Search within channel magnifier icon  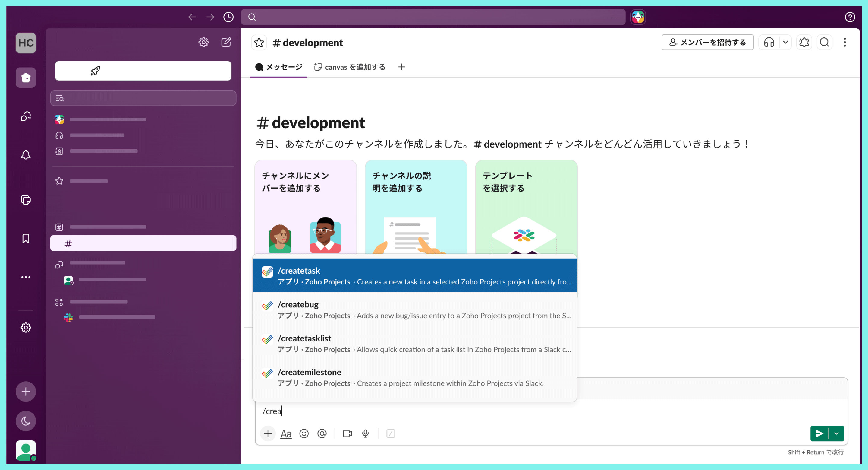pyautogui.click(x=824, y=42)
